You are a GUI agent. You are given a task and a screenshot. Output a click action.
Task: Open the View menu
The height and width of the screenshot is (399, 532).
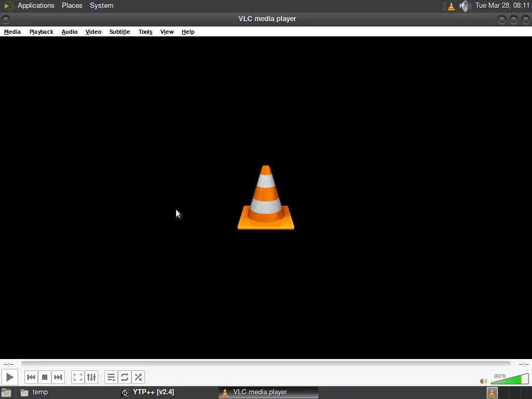tap(167, 32)
